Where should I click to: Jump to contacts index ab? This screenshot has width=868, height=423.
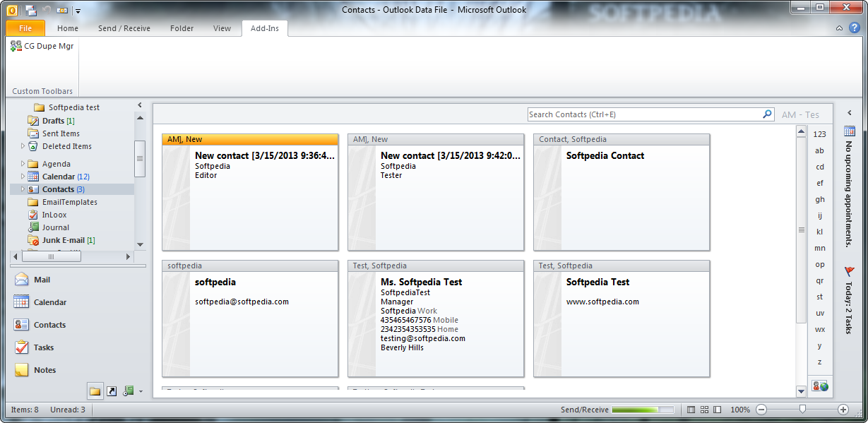point(820,150)
